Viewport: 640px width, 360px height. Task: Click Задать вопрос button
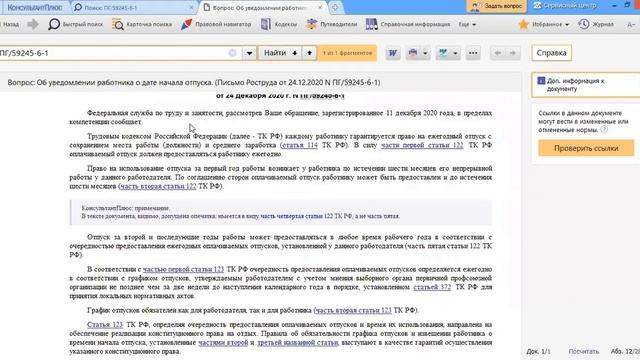tap(496, 6)
